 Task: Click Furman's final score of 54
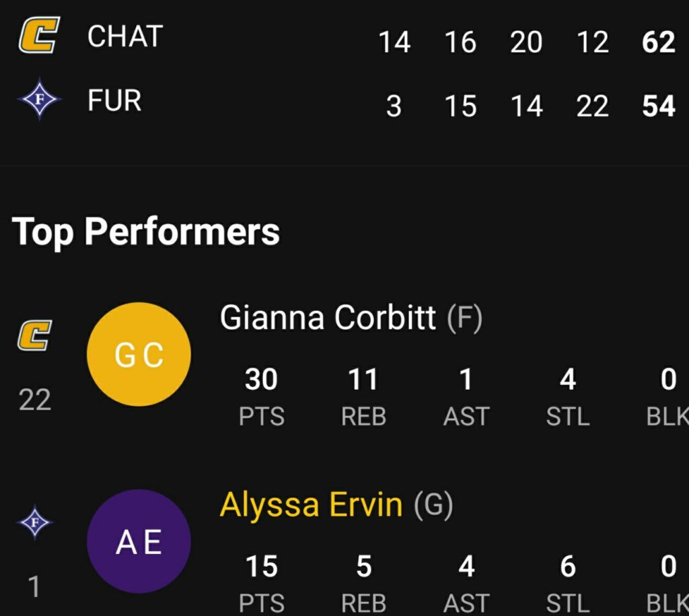658,106
